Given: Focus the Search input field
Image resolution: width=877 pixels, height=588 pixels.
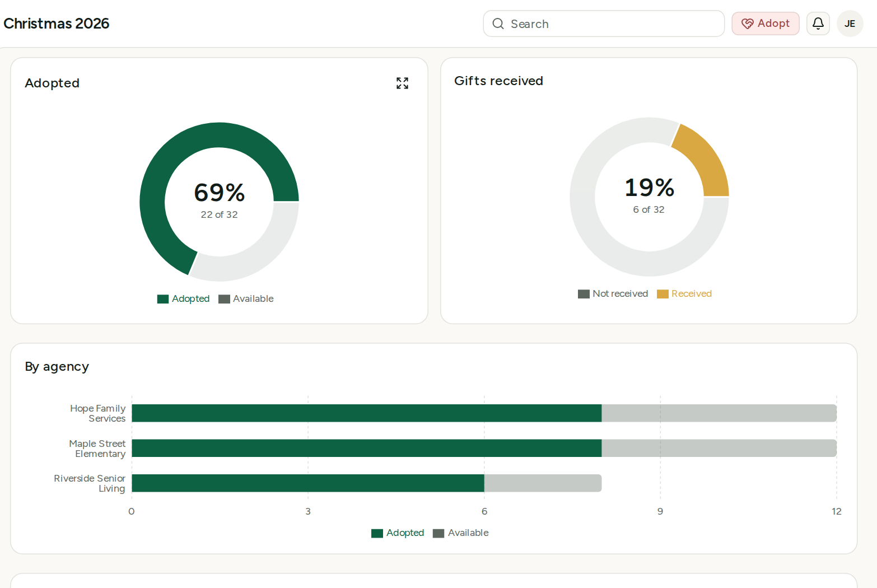Looking at the screenshot, I should (604, 24).
